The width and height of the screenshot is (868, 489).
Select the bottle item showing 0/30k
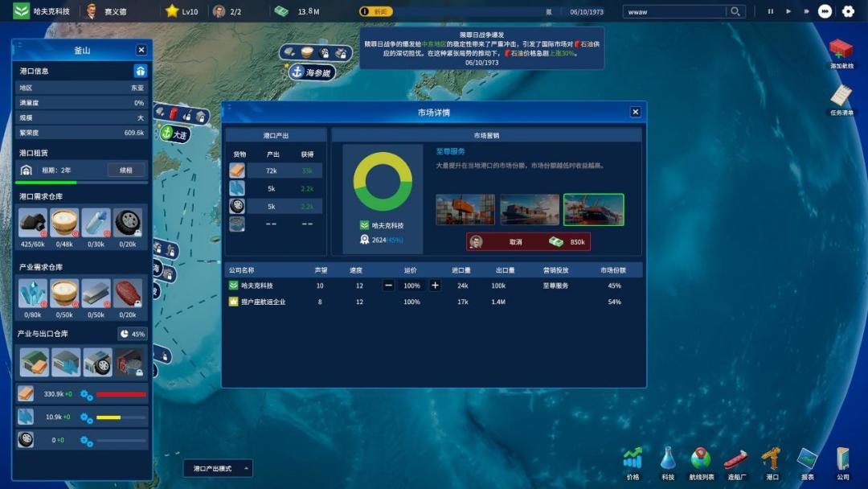tap(96, 223)
